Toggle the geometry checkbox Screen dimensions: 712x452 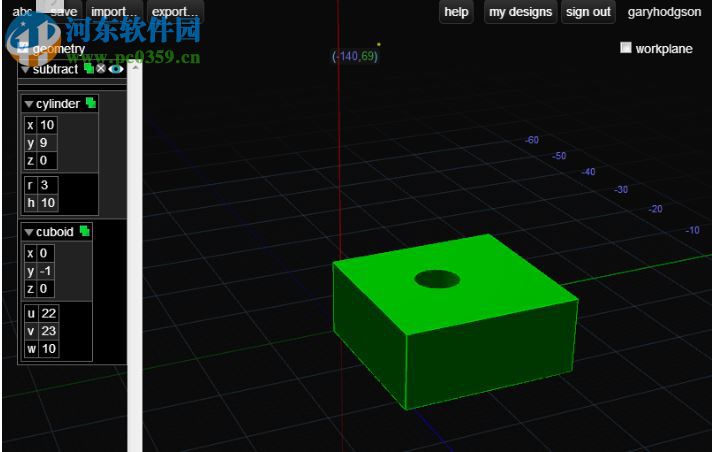(23, 48)
